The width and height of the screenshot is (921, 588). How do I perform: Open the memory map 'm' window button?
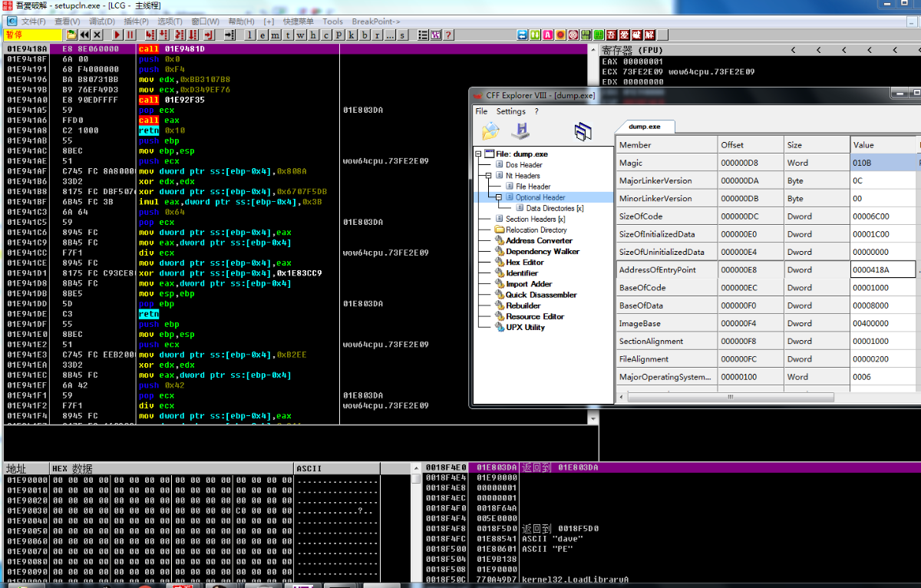(276, 35)
